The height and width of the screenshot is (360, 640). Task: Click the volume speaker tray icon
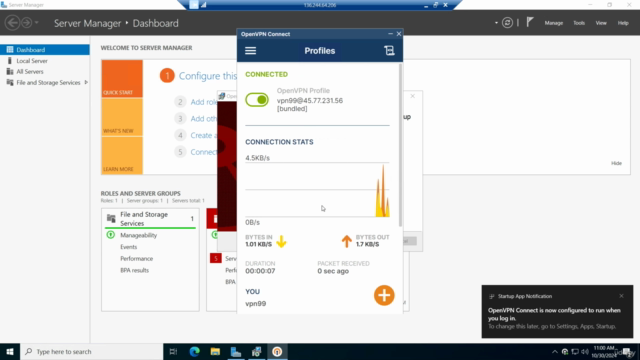point(584,352)
